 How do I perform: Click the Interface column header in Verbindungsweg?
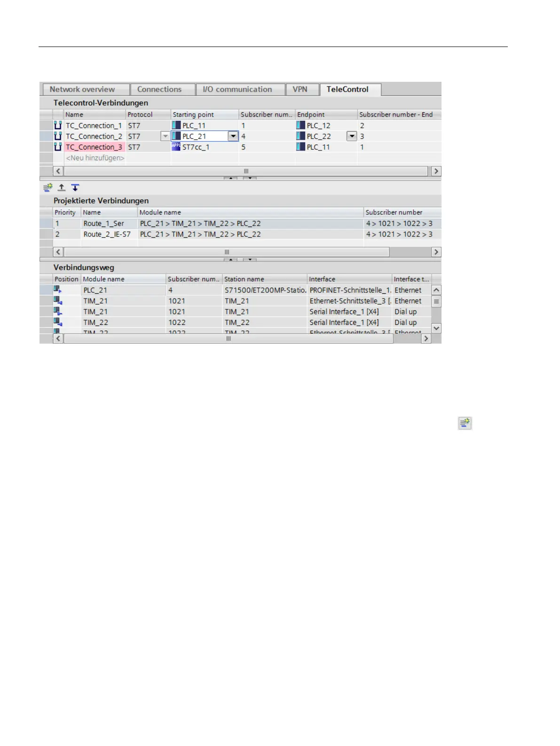click(349, 279)
